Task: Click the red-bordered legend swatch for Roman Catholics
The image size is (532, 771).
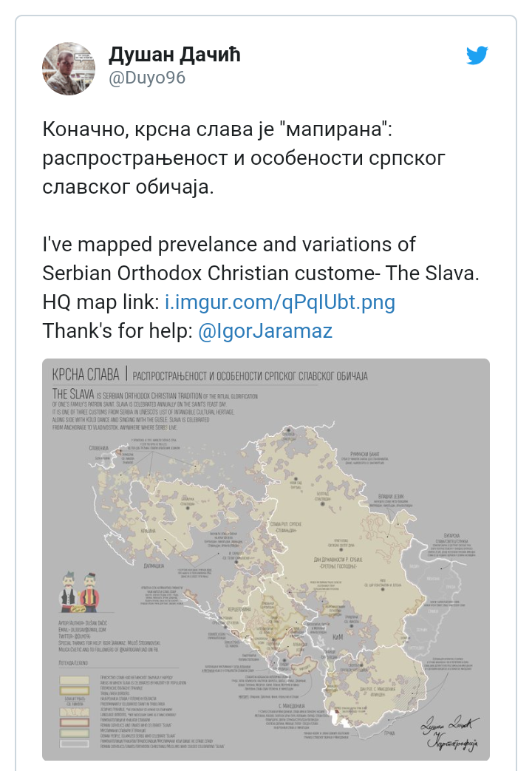Action: pos(74,722)
